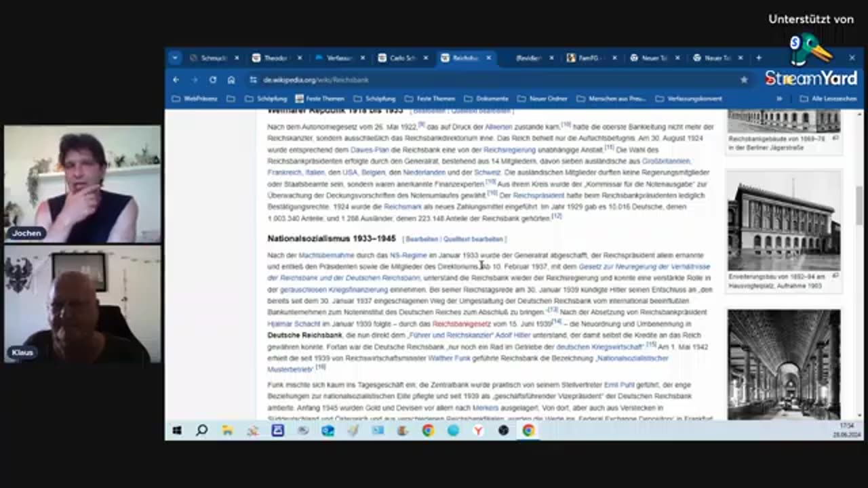Image resolution: width=868 pixels, height=488 pixels.
Task: Open the Neuer Ordner bookmark folder
Action: tap(542, 99)
